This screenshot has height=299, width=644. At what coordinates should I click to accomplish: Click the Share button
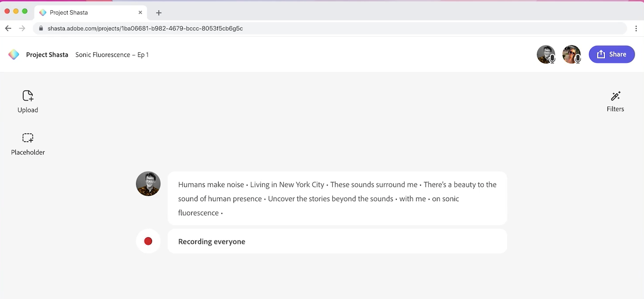(x=611, y=54)
